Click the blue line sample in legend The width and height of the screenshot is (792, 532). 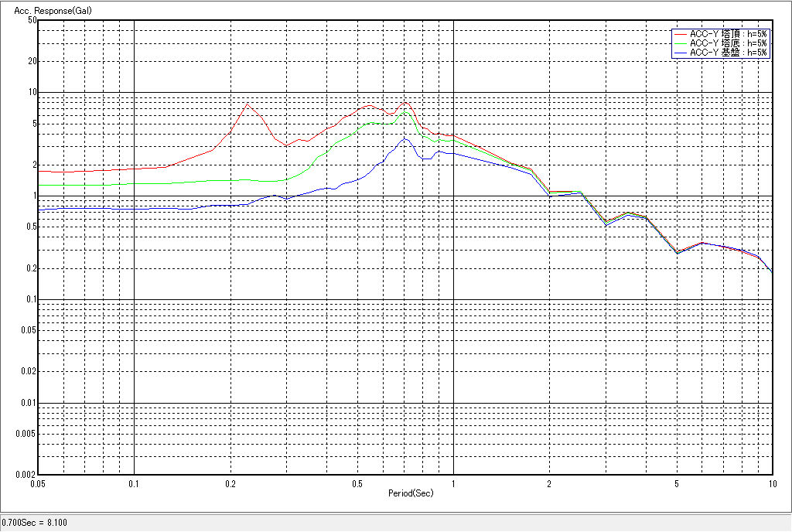(x=680, y=53)
